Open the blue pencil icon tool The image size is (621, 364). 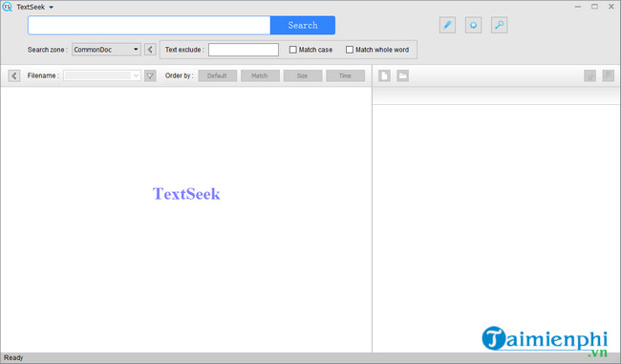[x=447, y=26]
